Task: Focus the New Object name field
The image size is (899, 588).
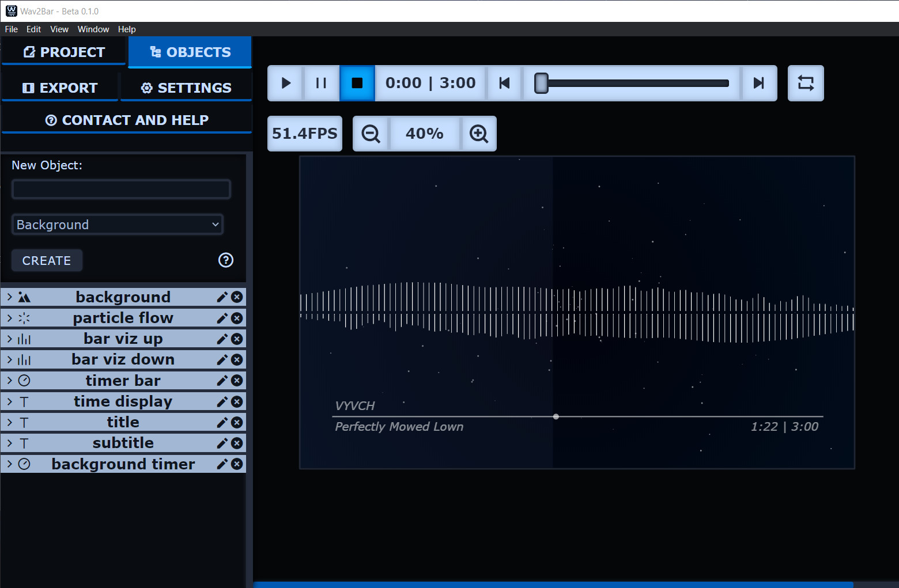Action: 121,189
